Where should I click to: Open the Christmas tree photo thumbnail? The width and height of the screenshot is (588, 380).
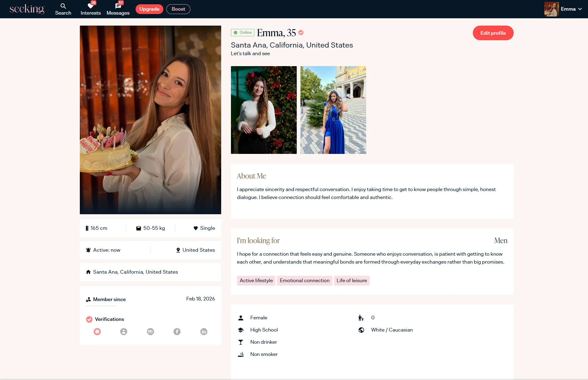pyautogui.click(x=264, y=110)
